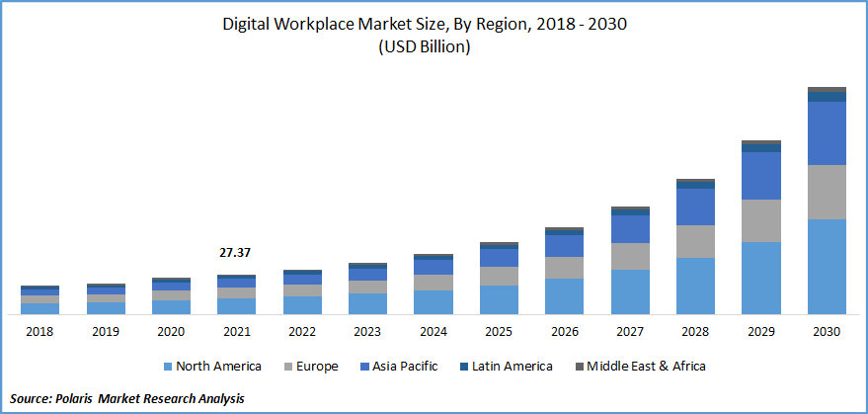Click the North America legend color swatch
This screenshot has width=868, height=414.
167,367
